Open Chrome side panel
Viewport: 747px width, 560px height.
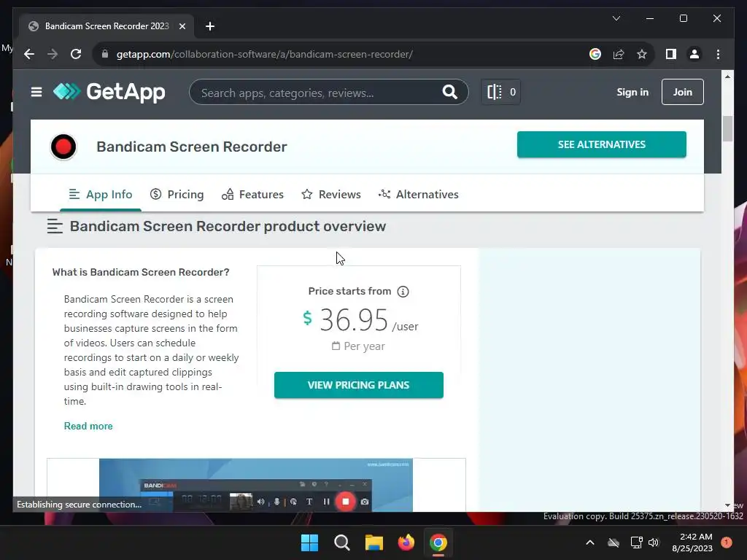tap(671, 54)
